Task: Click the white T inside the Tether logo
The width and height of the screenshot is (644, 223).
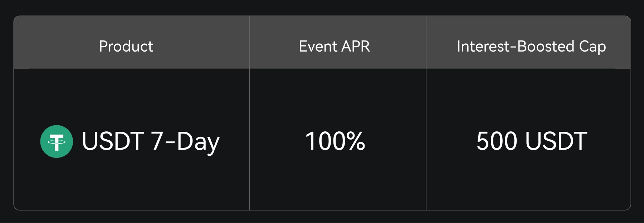Action: coord(57,142)
